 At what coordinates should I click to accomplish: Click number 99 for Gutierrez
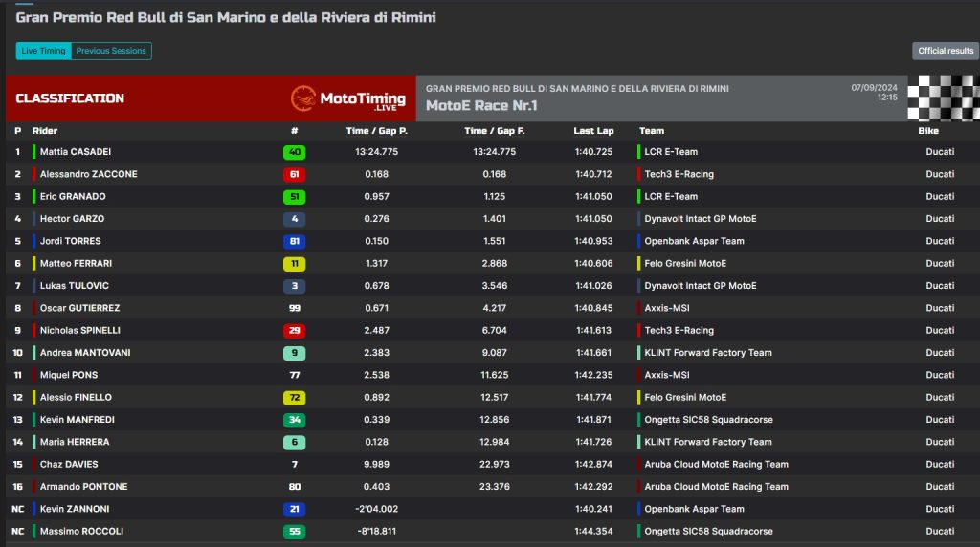point(295,308)
